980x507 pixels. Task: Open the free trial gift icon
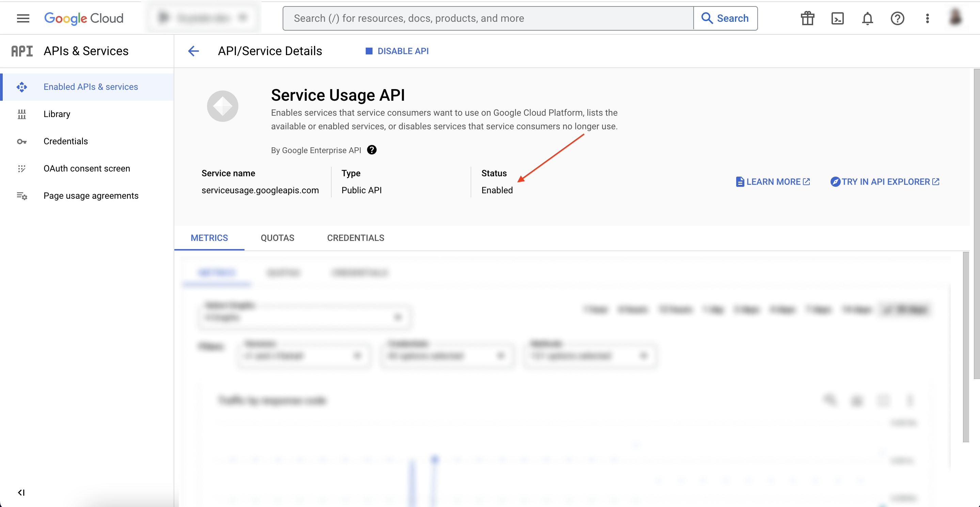coord(807,18)
